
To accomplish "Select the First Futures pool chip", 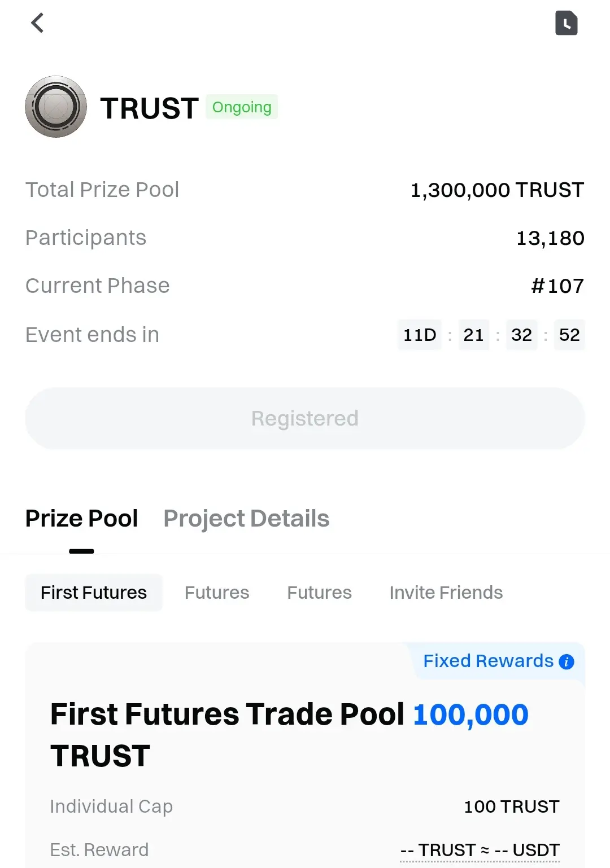I will click(x=94, y=593).
